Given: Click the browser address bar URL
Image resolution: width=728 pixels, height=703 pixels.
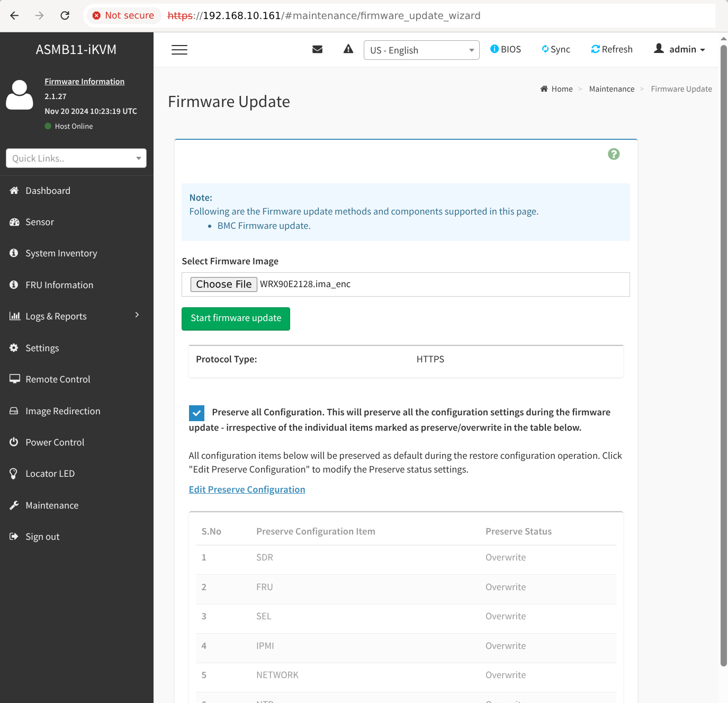Looking at the screenshot, I should point(324,15).
